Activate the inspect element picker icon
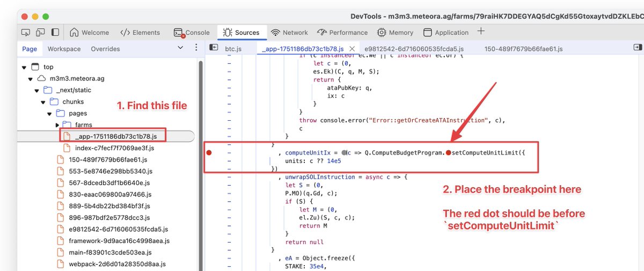The width and height of the screenshot is (644, 271). [26, 32]
